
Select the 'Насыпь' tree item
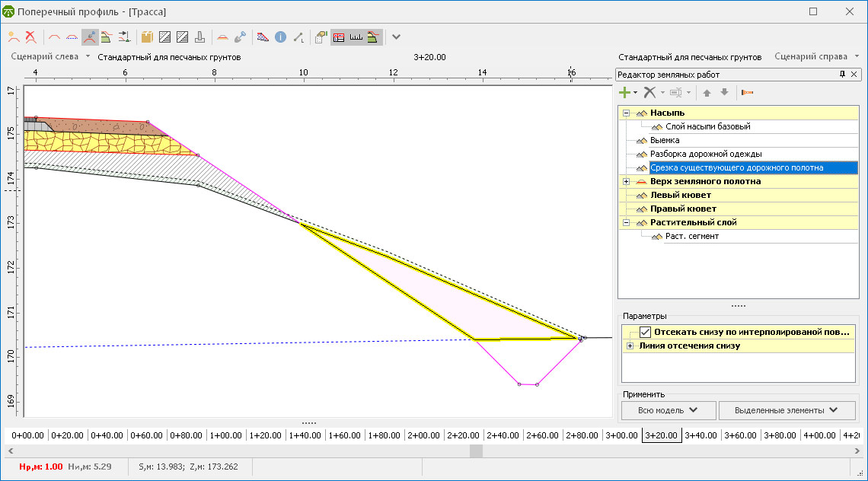[x=667, y=113]
